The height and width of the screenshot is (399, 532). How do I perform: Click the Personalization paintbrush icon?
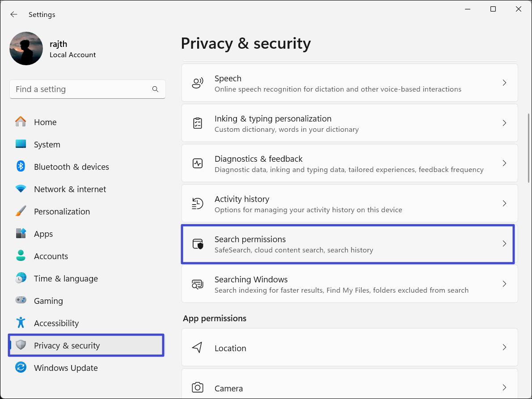21,211
